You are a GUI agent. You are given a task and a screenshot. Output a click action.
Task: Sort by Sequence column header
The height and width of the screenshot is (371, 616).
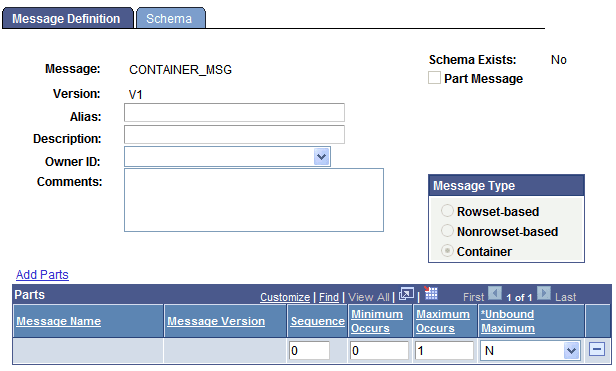[x=317, y=321]
